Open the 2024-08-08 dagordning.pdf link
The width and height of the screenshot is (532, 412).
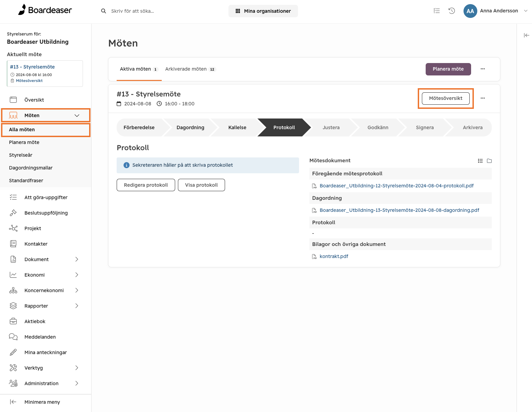399,210
